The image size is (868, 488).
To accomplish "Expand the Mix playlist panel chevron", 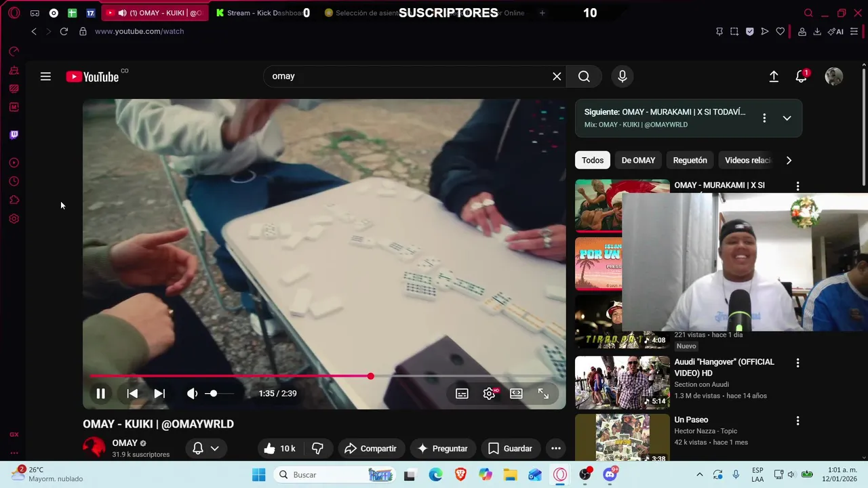I will tap(787, 118).
